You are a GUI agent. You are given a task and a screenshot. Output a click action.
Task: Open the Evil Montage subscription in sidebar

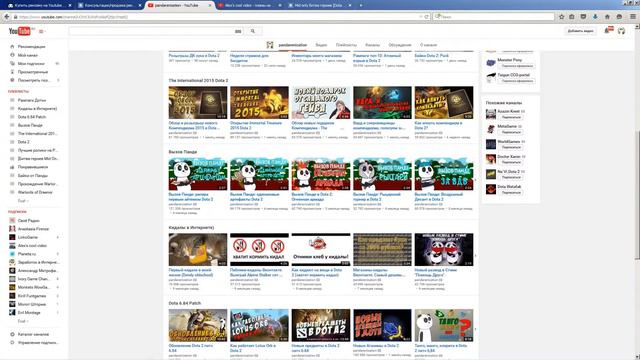29,313
